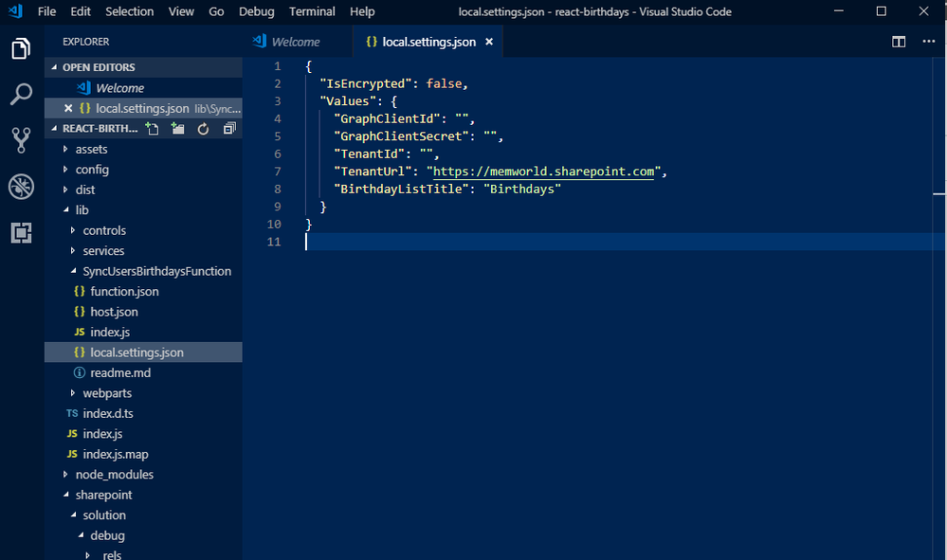947x560 pixels.
Task: Collapse the REACT-BIRTH... project section
Action: coord(100,129)
